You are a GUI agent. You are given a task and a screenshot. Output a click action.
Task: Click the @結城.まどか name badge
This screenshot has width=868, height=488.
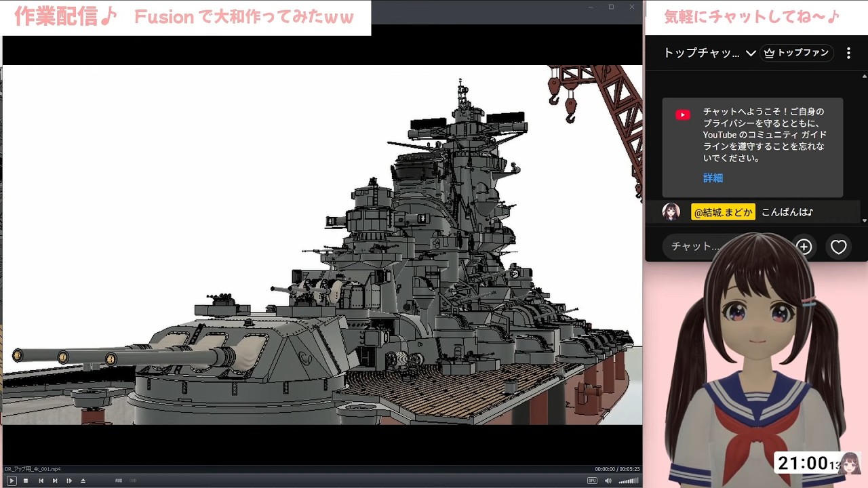point(723,212)
